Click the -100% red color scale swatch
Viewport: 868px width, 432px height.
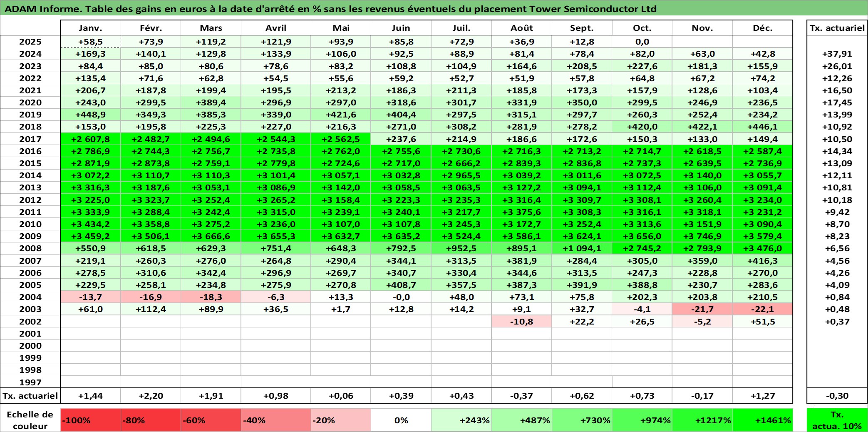click(90, 420)
